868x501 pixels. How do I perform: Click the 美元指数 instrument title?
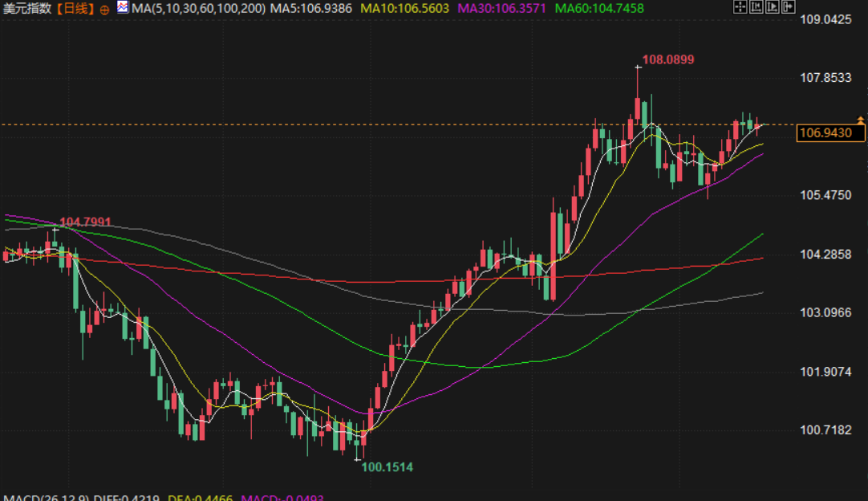coord(28,8)
